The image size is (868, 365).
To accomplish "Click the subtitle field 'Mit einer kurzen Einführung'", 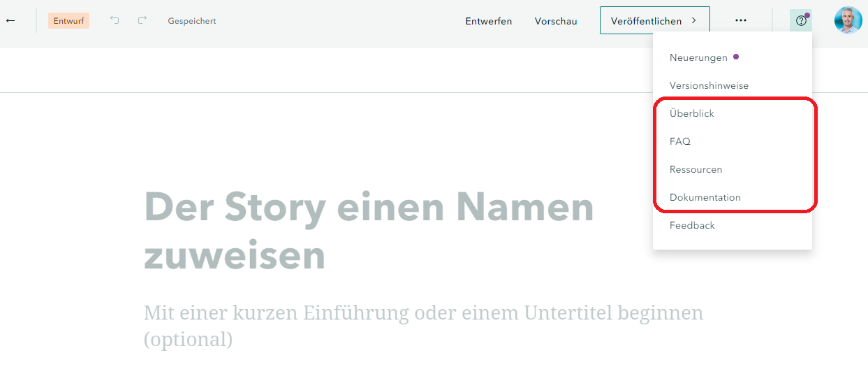I will point(423,325).
